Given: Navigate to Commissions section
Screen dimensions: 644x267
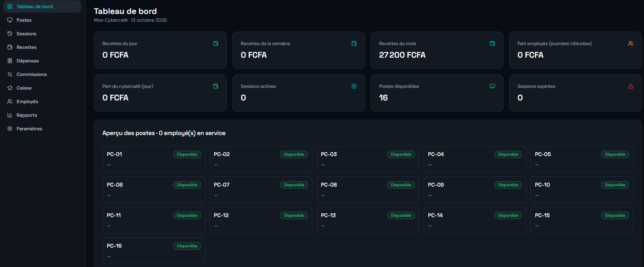Looking at the screenshot, I should pyautogui.click(x=42, y=74).
